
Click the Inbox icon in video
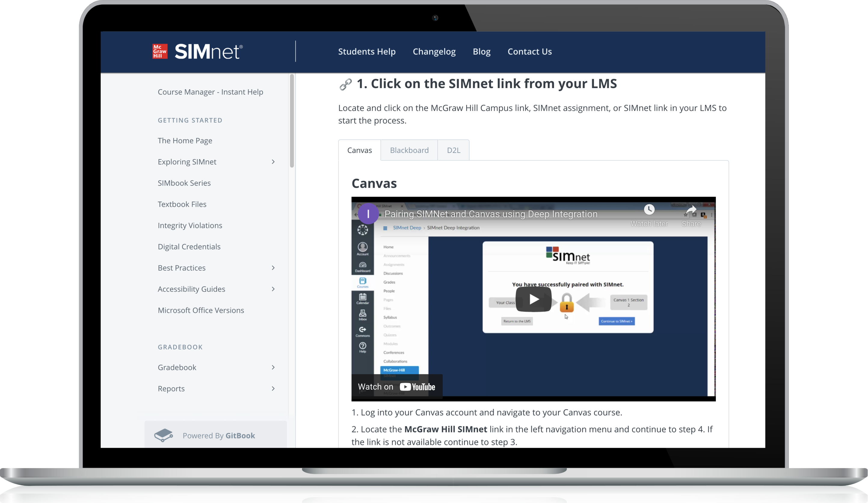pos(362,315)
